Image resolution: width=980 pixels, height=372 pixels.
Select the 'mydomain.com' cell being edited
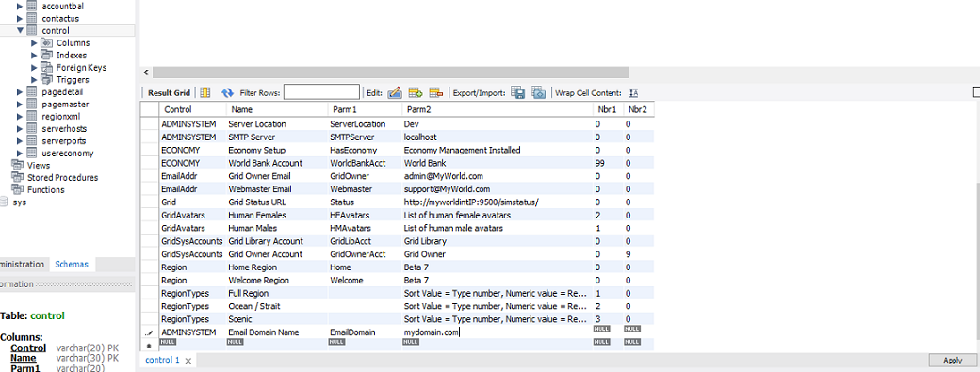pyautogui.click(x=497, y=332)
